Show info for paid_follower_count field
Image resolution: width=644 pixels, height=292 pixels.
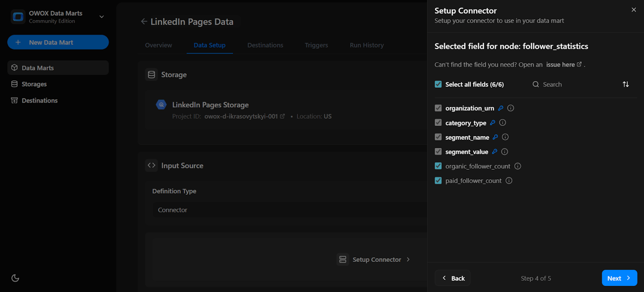(509, 181)
